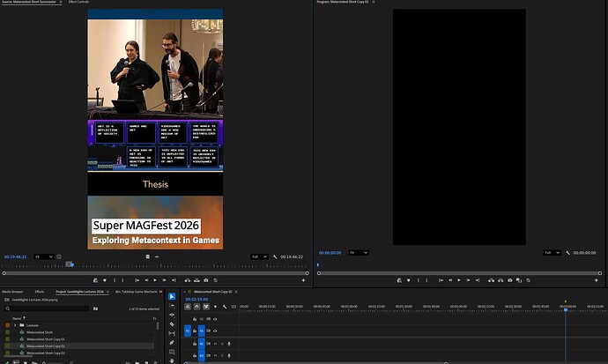Select the Ripple Edit tool

172,315
